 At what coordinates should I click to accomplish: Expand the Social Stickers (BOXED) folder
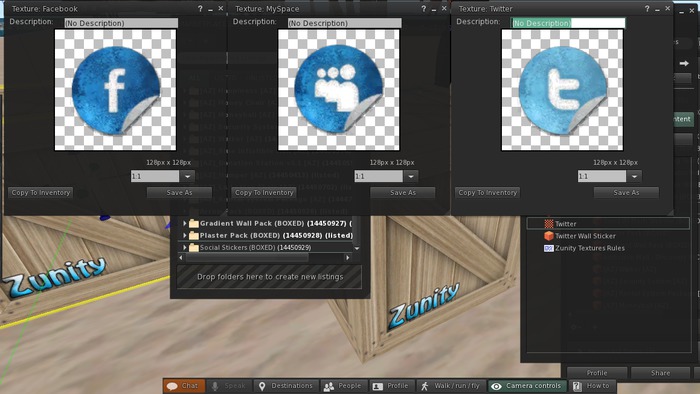pyautogui.click(x=185, y=247)
